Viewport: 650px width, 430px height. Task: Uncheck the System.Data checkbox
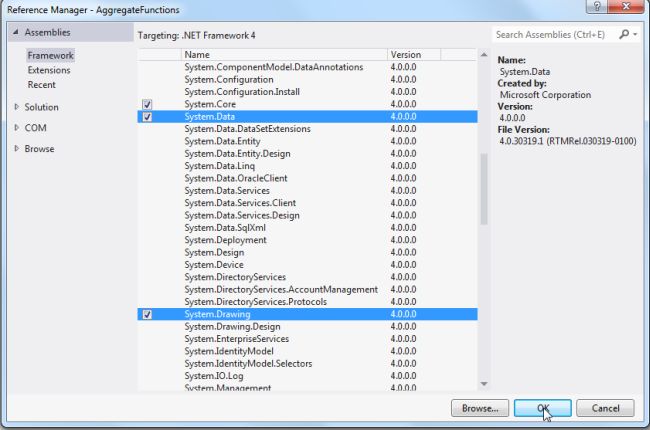point(147,117)
